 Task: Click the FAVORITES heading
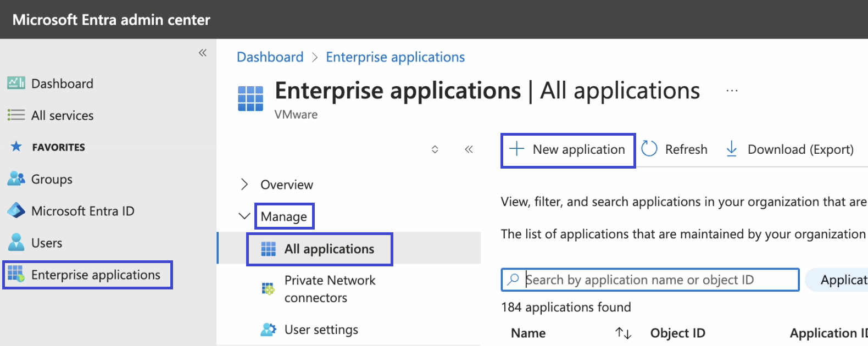click(58, 147)
